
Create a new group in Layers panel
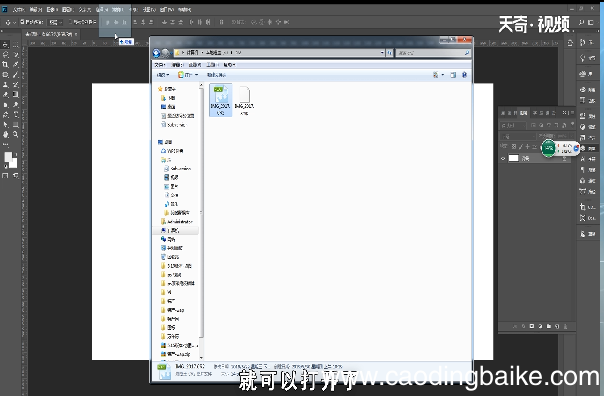pyautogui.click(x=549, y=326)
